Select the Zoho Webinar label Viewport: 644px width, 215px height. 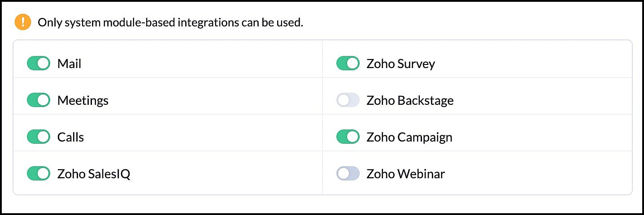click(x=405, y=174)
